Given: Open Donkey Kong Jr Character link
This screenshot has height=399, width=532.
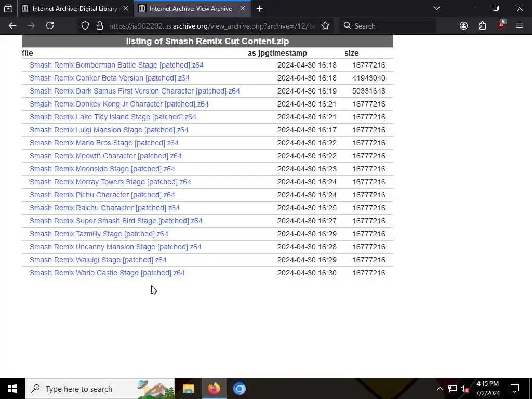Looking at the screenshot, I should tap(119, 104).
